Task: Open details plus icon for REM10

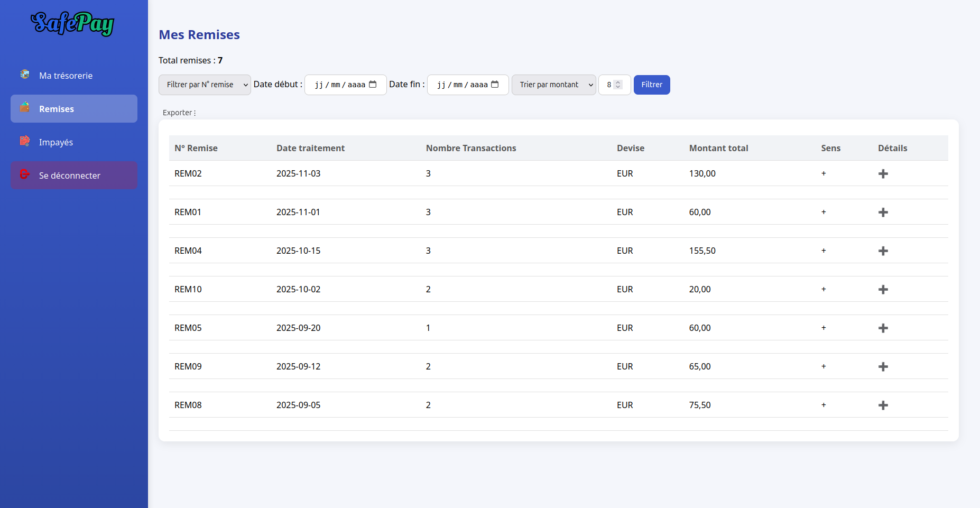Action: point(883,290)
